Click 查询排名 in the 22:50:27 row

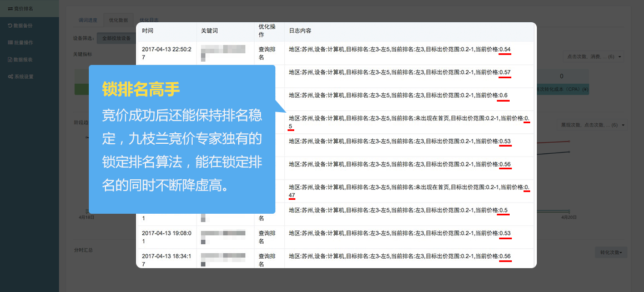tap(267, 53)
